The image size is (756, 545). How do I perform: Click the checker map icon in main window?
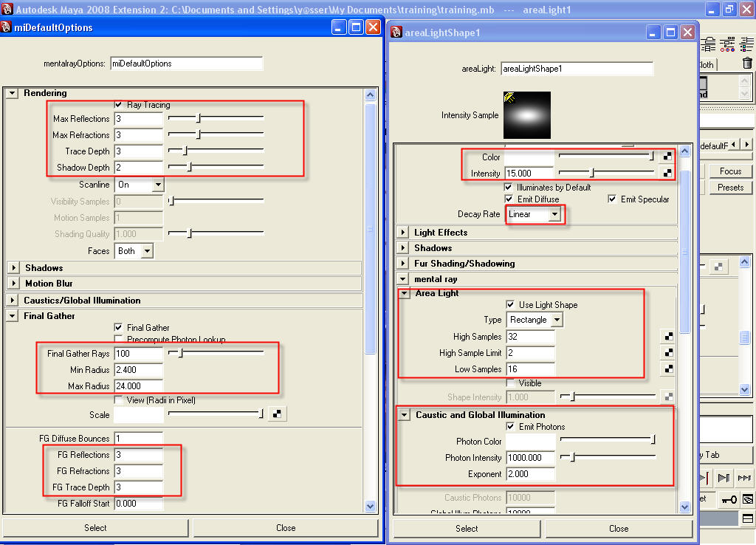tap(718, 267)
